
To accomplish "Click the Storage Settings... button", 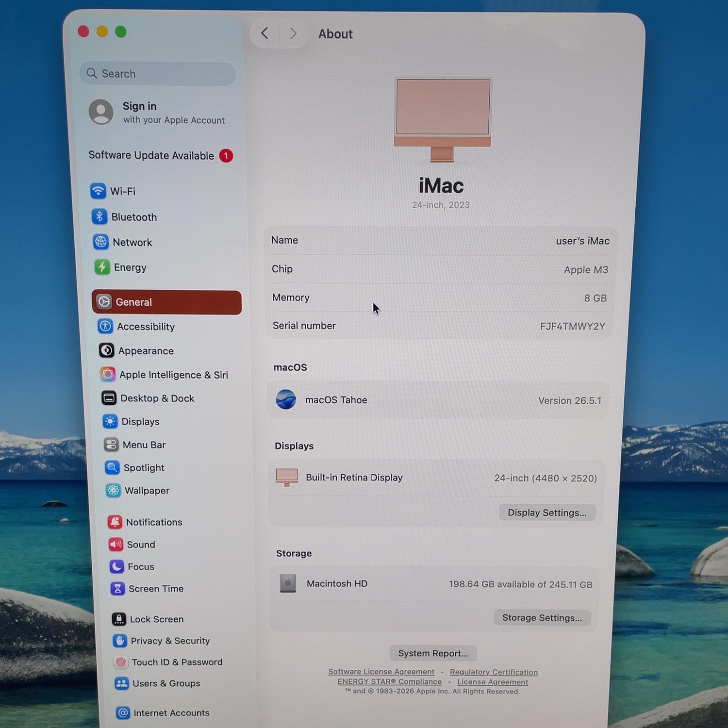I will coord(542,617).
